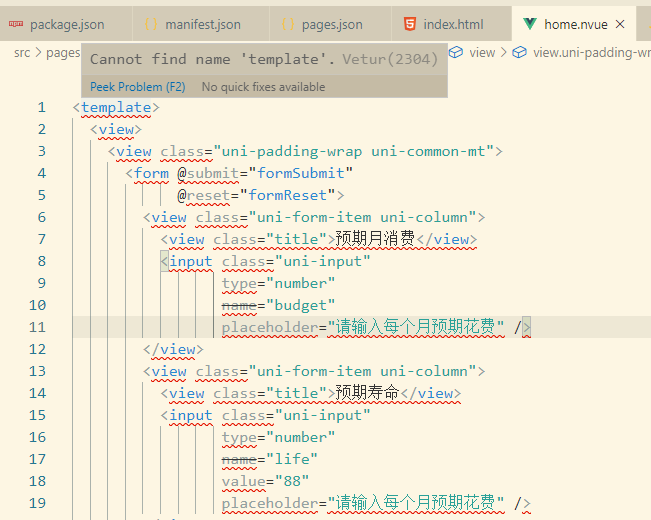
Task: Open the package.json tab
Action: [x=66, y=24]
